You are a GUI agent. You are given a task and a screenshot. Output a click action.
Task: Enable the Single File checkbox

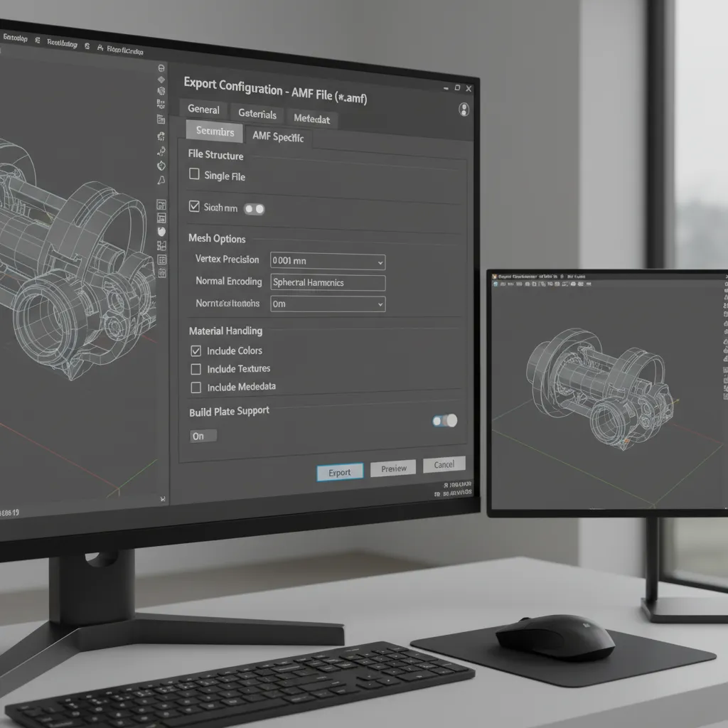194,174
